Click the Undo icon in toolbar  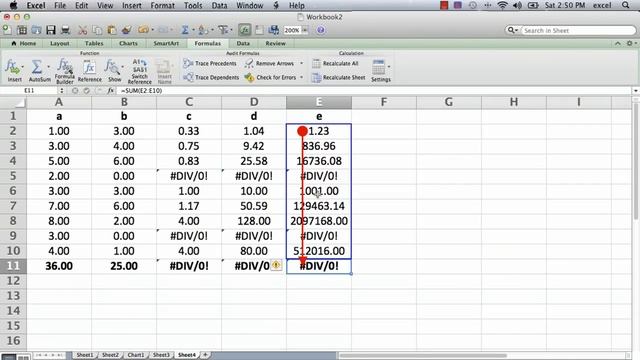tap(143, 30)
